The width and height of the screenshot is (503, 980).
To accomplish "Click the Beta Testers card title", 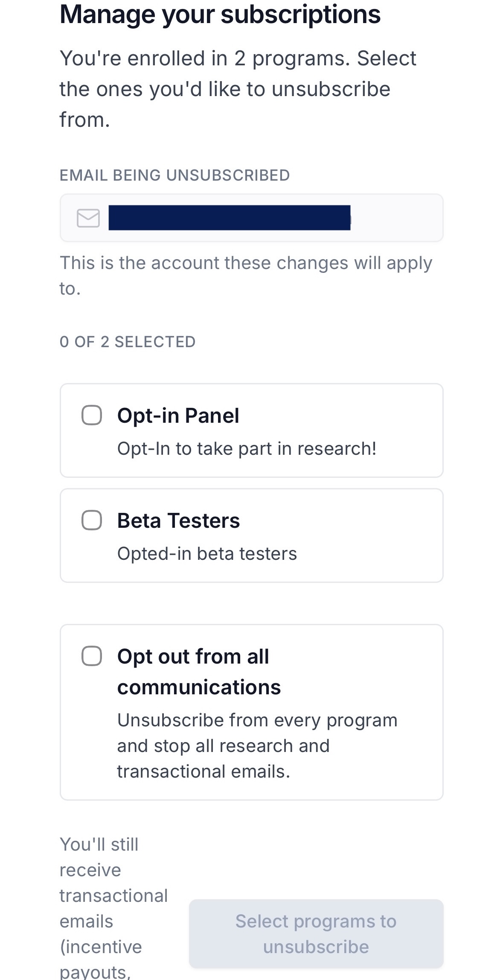I will click(178, 521).
